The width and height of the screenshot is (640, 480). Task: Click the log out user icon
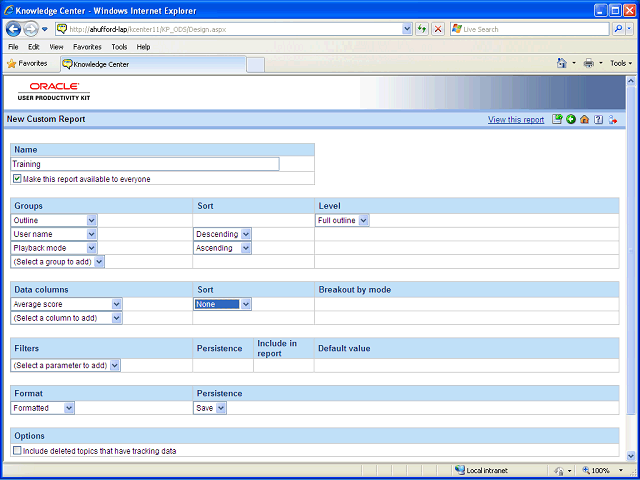[x=612, y=119]
